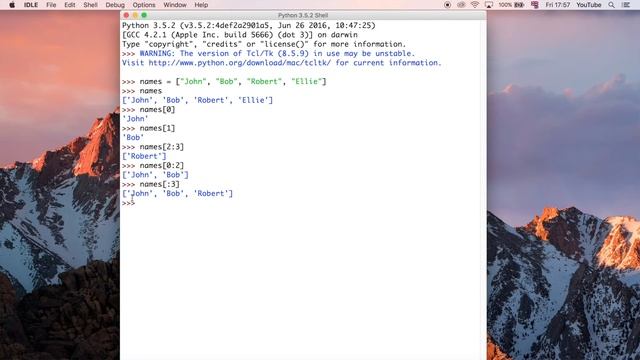640x360 pixels.
Task: Click the 'Bob' output line
Action: 133,138
